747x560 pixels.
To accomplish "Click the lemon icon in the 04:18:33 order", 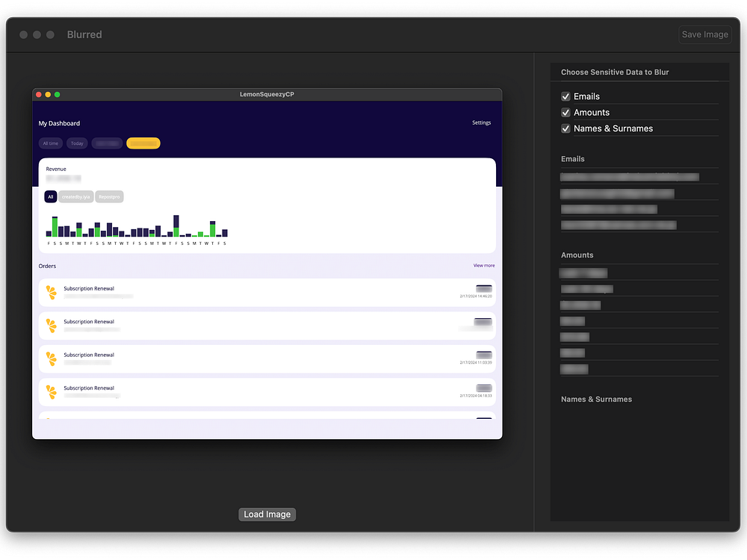I will [51, 392].
